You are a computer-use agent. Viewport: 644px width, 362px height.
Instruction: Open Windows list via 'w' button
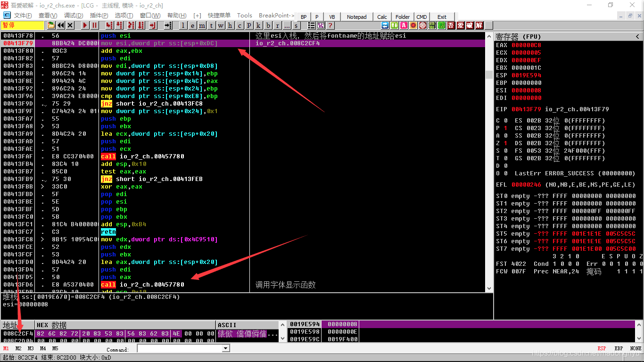point(221,25)
